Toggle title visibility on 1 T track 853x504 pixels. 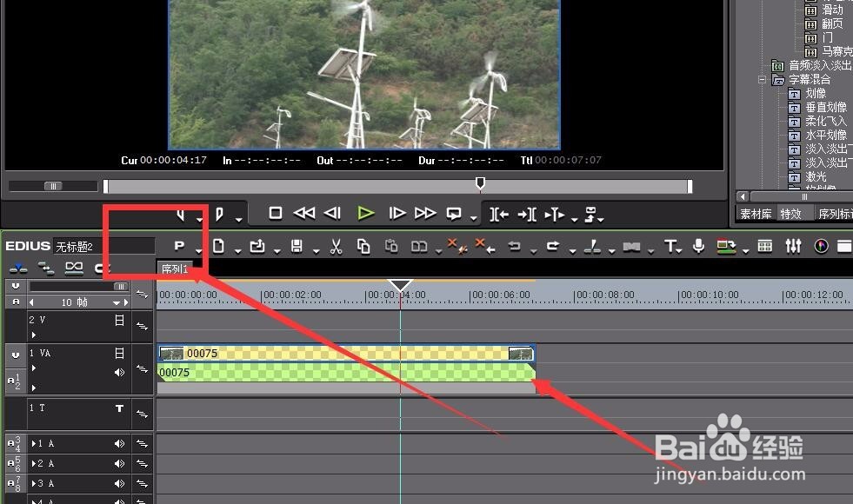tap(120, 408)
